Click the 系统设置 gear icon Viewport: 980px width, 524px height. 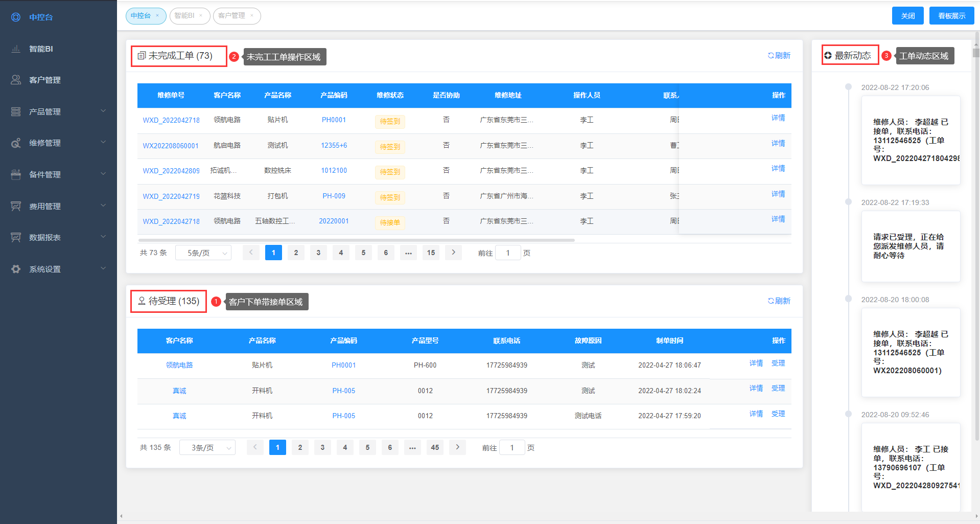click(16, 269)
